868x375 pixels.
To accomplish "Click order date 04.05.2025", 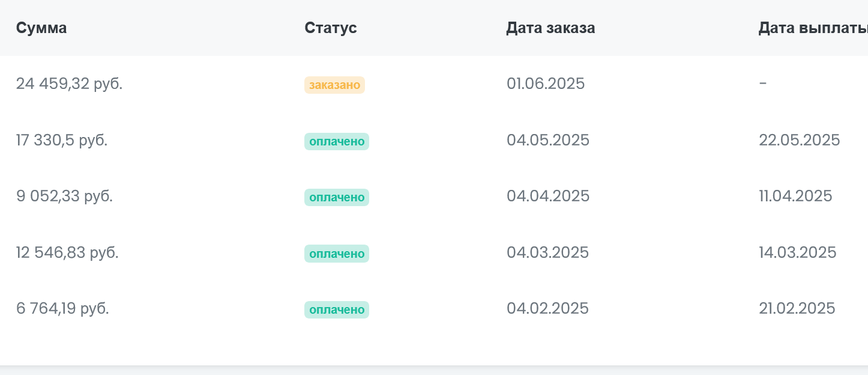I will tap(548, 141).
